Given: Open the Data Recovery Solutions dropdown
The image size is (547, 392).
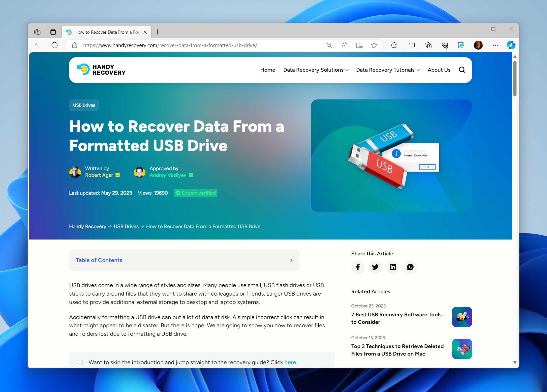Looking at the screenshot, I should pyautogui.click(x=316, y=70).
